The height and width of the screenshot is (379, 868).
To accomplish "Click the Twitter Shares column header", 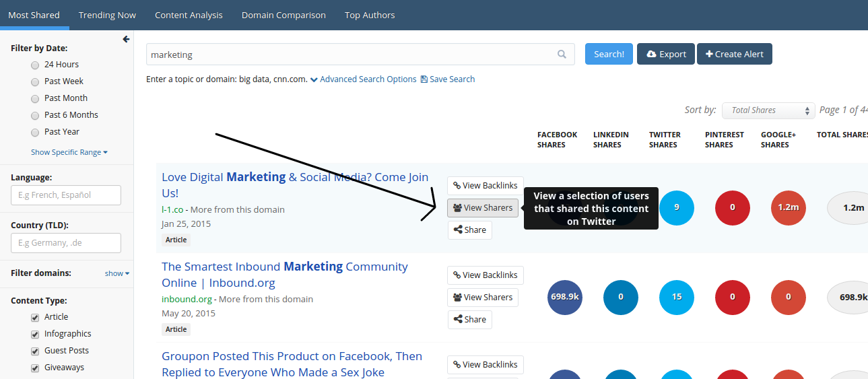I will pos(665,139).
